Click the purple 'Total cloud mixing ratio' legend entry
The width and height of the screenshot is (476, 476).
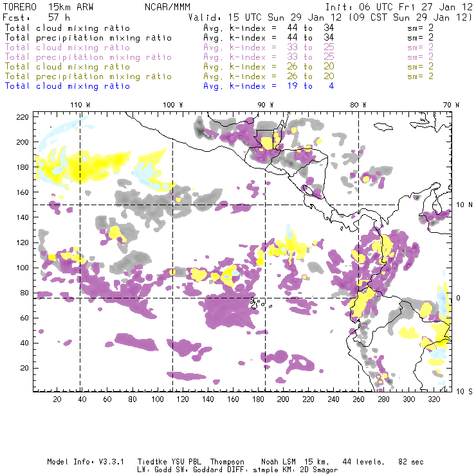point(68,48)
